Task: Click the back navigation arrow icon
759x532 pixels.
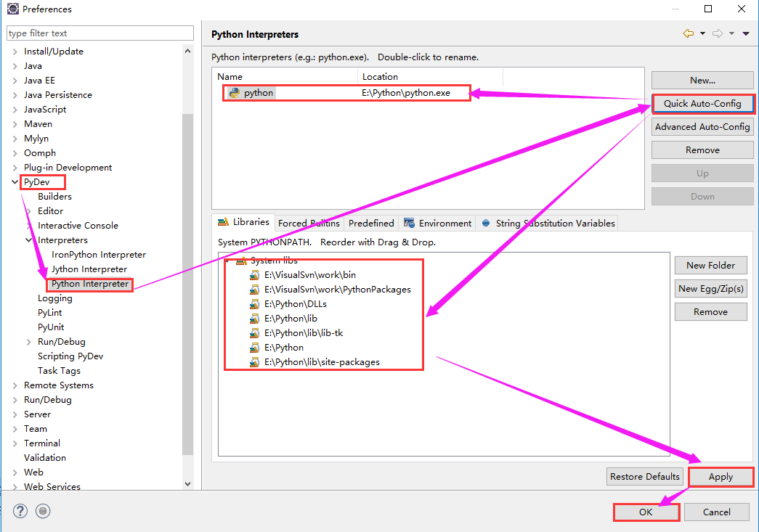Action: pos(688,33)
